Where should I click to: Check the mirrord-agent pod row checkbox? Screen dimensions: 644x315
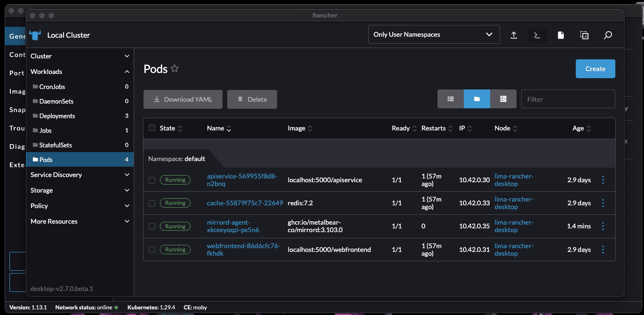click(x=151, y=226)
